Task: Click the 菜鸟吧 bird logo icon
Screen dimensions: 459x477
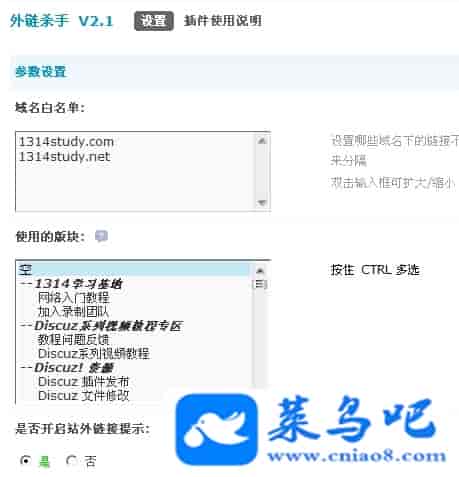Action: pyautogui.click(x=217, y=429)
